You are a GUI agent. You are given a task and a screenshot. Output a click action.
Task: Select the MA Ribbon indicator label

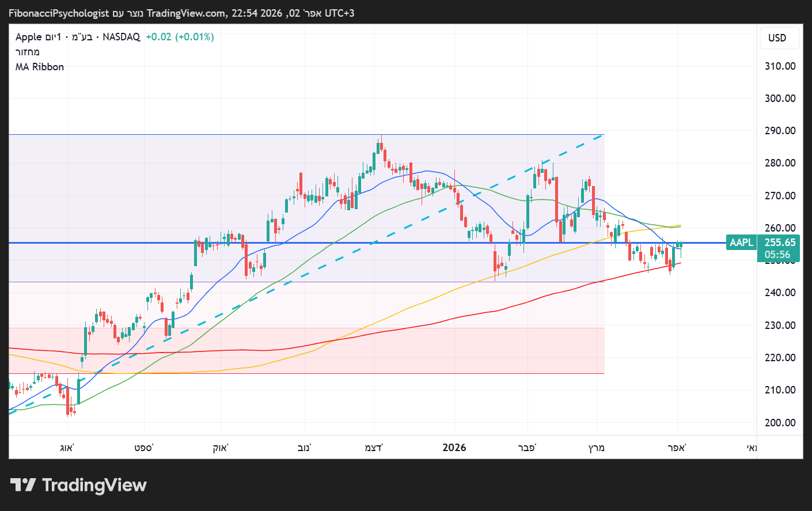(40, 67)
